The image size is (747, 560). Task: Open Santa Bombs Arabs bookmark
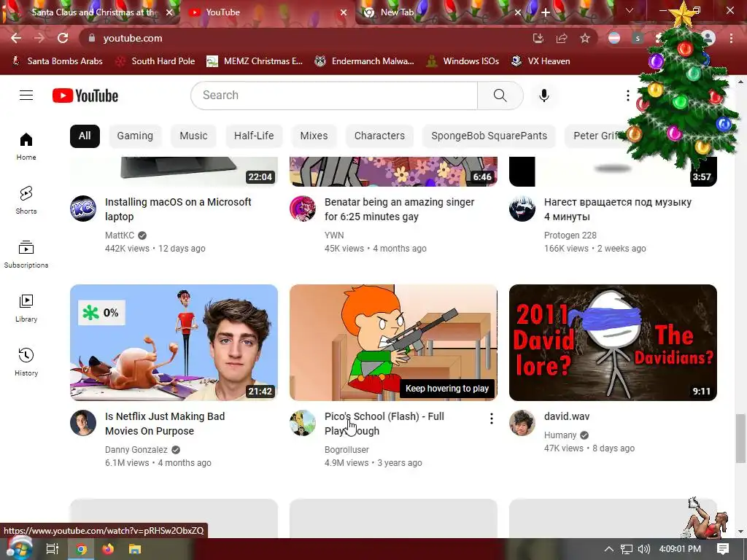pos(57,61)
